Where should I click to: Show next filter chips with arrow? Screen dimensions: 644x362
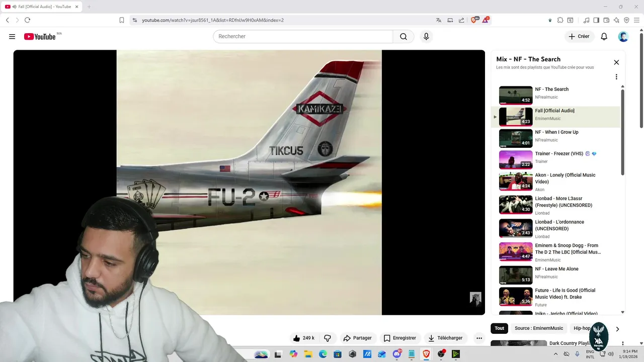[617, 329]
